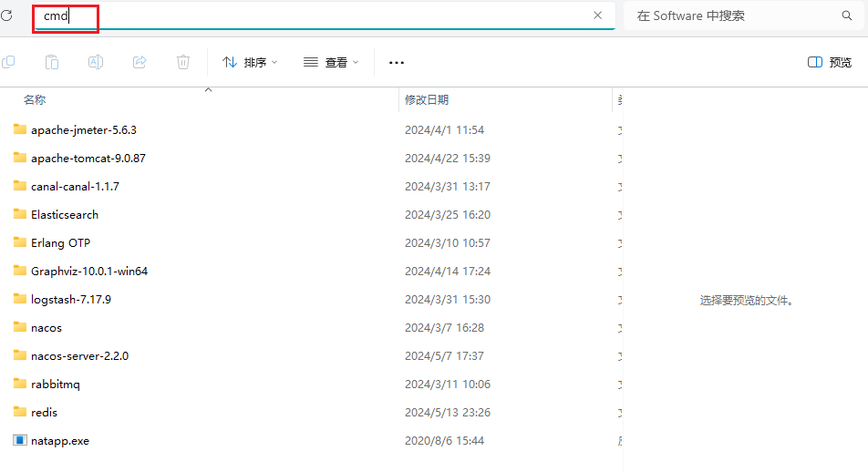The image size is (868, 472).
Task: Click date 2024/5/13 23:26
Action: [x=448, y=412]
